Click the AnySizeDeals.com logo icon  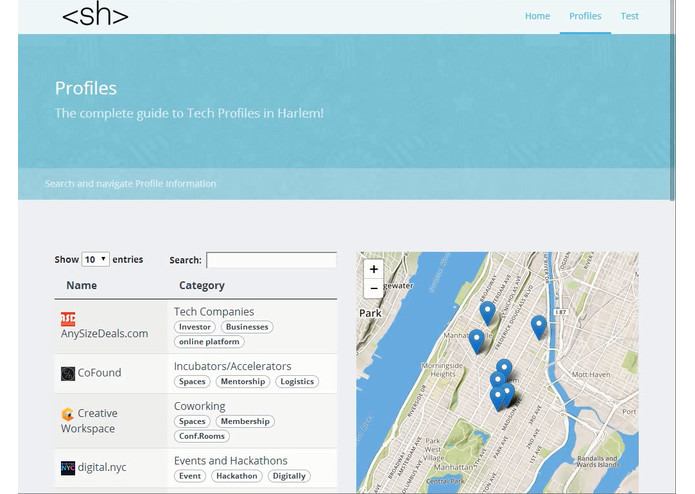point(68,319)
